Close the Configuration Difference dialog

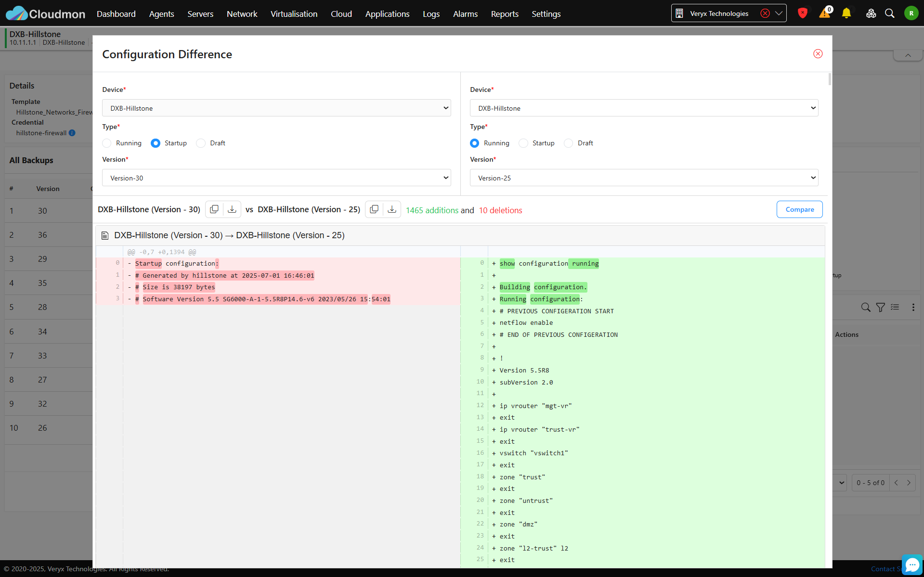(x=818, y=54)
